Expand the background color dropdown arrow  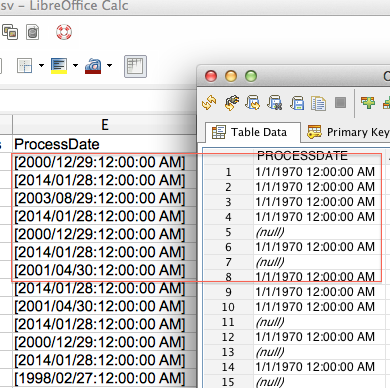point(75,65)
